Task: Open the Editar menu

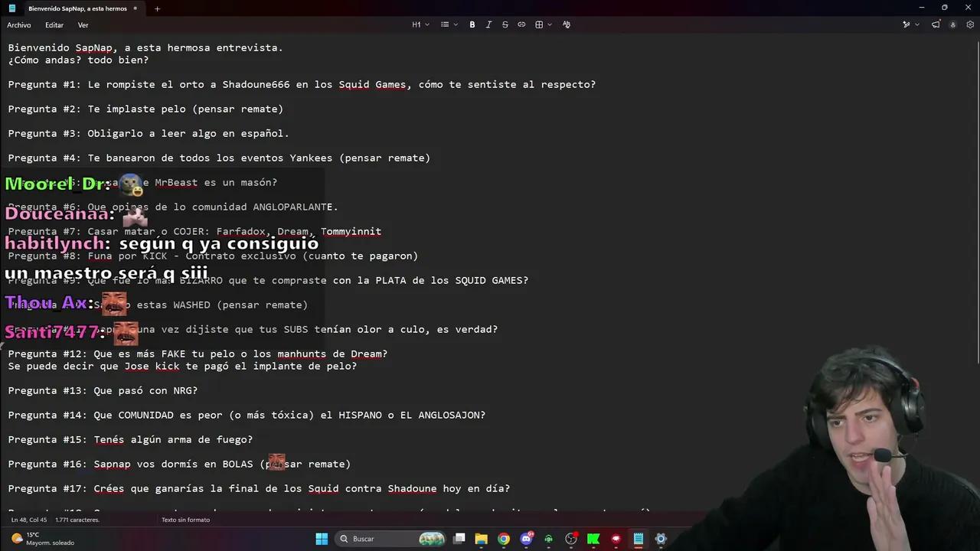Action: point(54,25)
